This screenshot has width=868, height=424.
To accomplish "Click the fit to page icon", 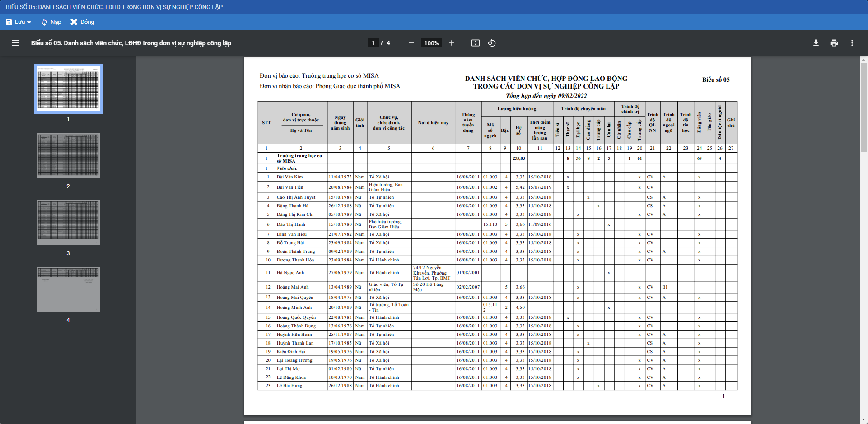I will click(475, 43).
